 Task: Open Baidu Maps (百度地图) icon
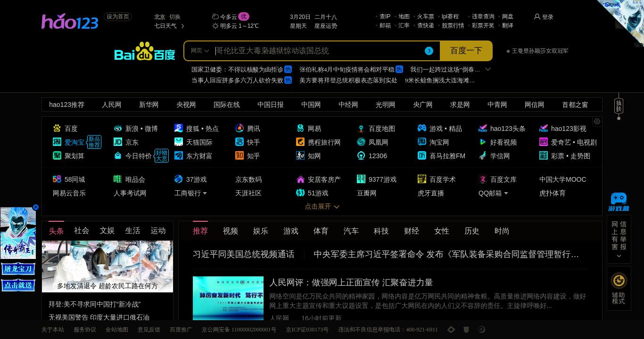[x=361, y=128]
